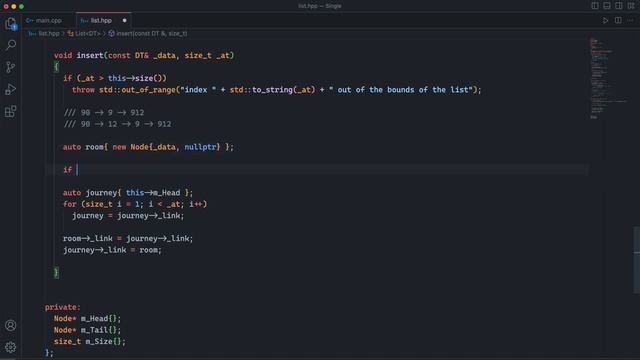Viewport: 640px width, 360px height.
Task: Open the Explorer view in activity bar
Action: (11, 24)
